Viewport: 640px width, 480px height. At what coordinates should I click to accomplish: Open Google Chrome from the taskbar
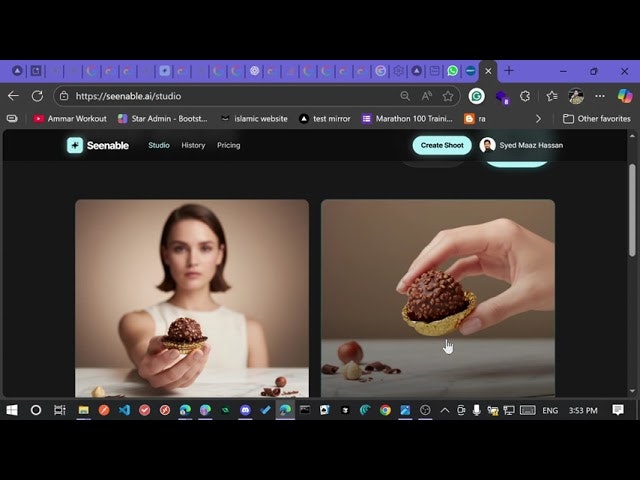385,410
